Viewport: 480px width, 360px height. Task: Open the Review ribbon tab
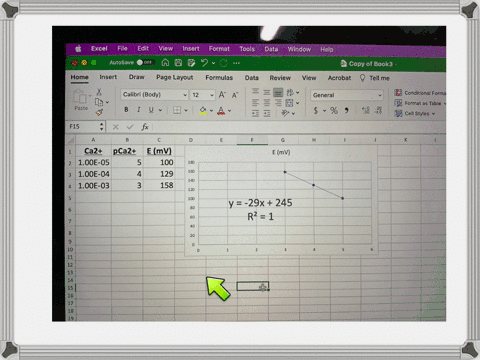pyautogui.click(x=280, y=78)
